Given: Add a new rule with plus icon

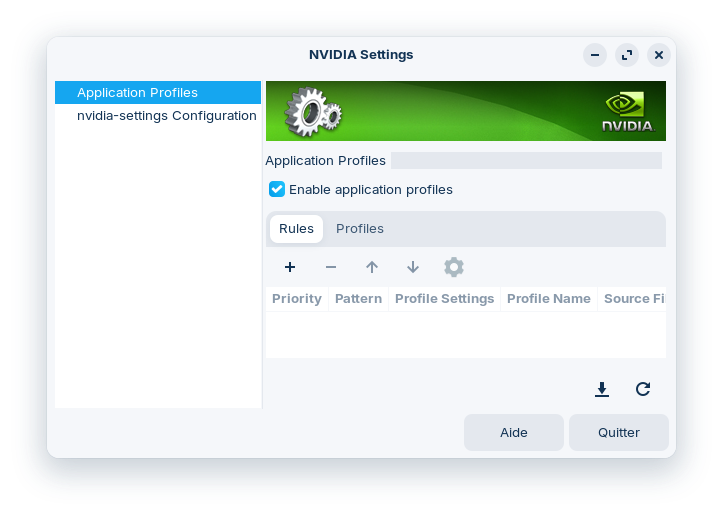Looking at the screenshot, I should pos(290,267).
